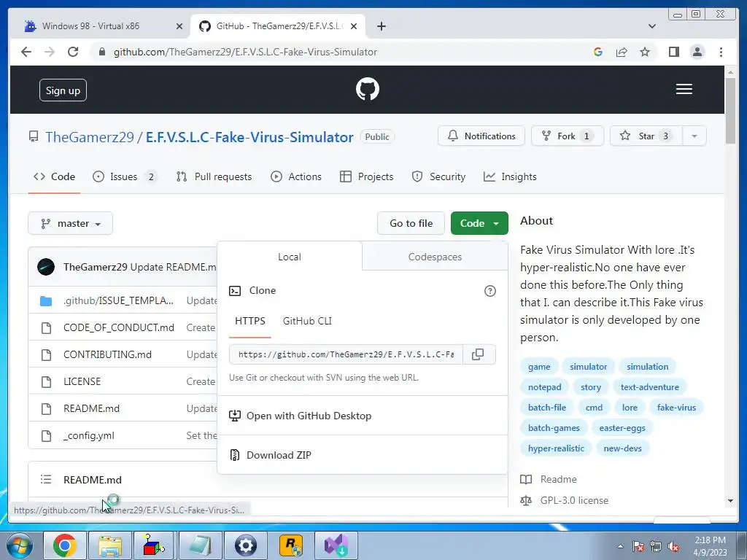Click Chrome forward arrow
747x560 pixels.
tap(50, 52)
